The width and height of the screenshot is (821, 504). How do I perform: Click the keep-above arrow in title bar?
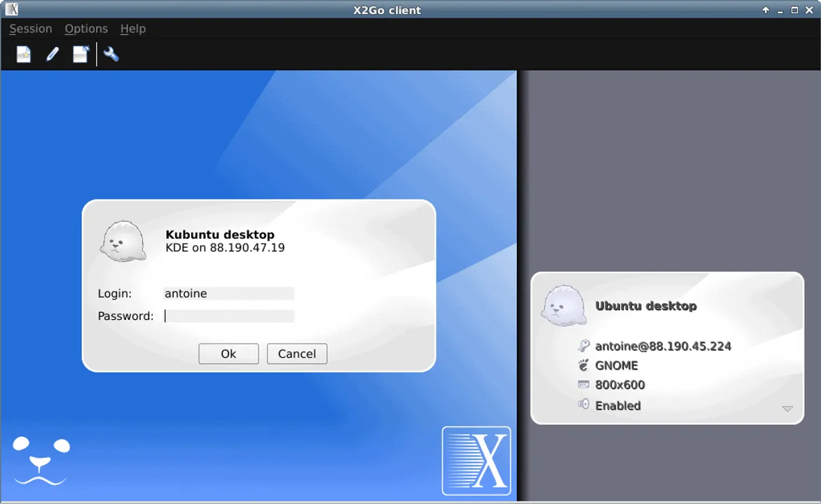click(766, 10)
